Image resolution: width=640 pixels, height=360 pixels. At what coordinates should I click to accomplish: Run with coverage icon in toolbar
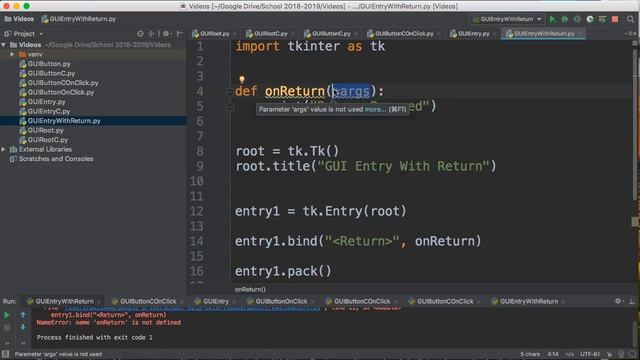pos(577,19)
